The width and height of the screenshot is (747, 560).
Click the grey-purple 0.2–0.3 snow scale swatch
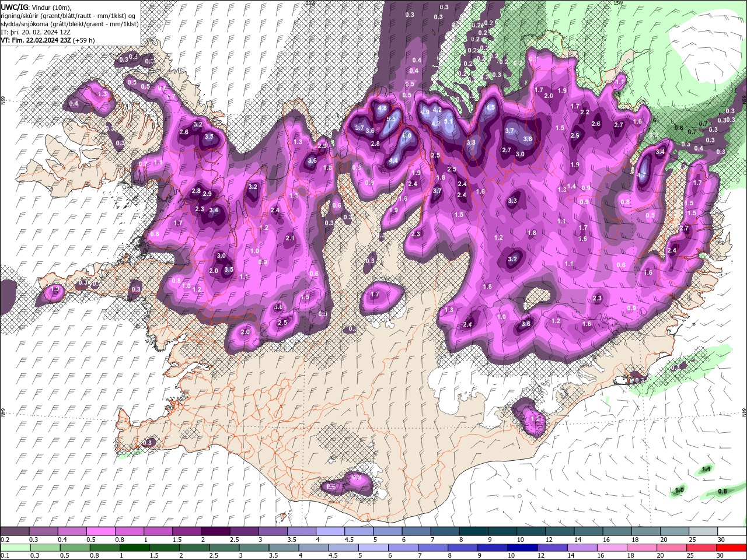click(x=15, y=531)
